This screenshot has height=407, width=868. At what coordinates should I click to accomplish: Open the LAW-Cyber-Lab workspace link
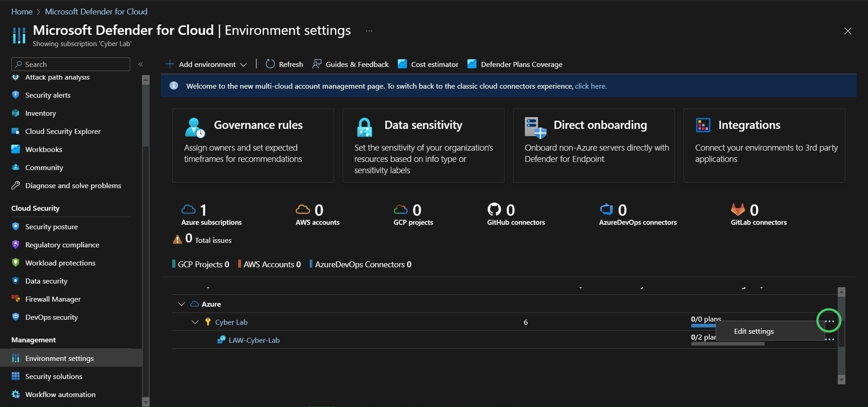point(254,340)
